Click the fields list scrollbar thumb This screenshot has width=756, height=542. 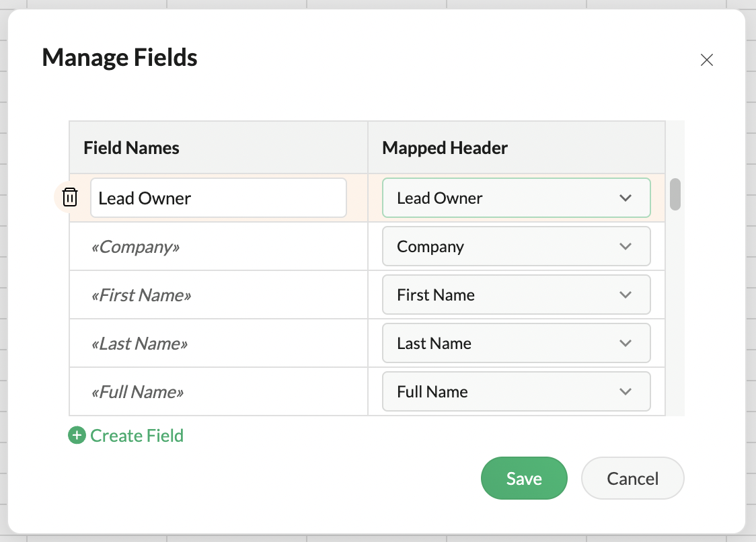pos(675,194)
